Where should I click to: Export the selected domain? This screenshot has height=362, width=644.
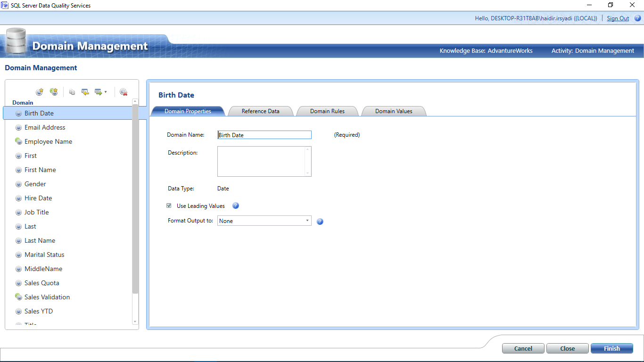point(98,91)
